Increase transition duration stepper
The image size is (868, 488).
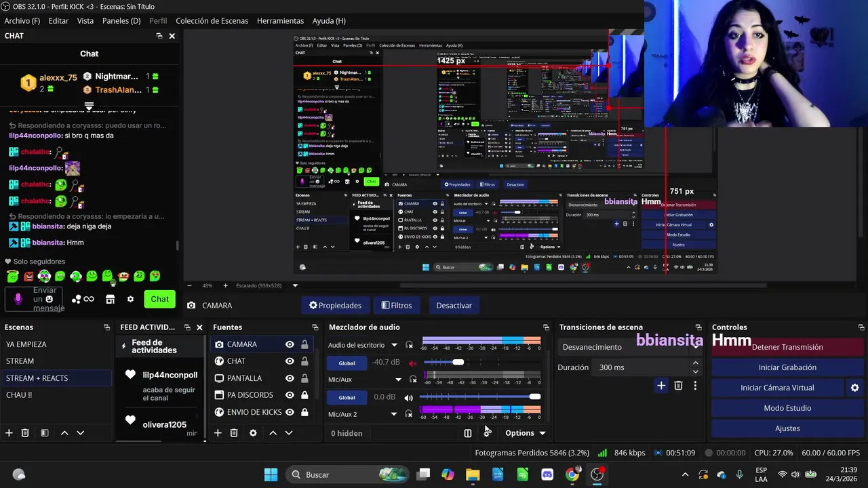pos(695,363)
